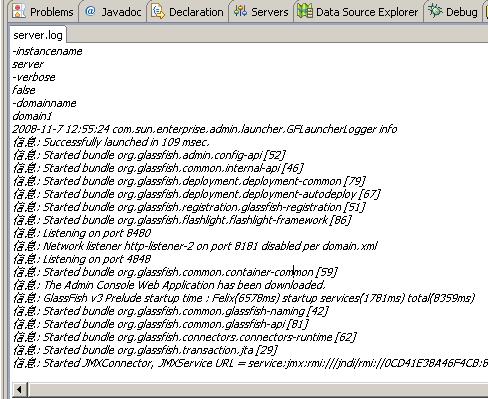Open the Problems tab
This screenshot has height=399, width=488.
pyautogui.click(x=43, y=12)
